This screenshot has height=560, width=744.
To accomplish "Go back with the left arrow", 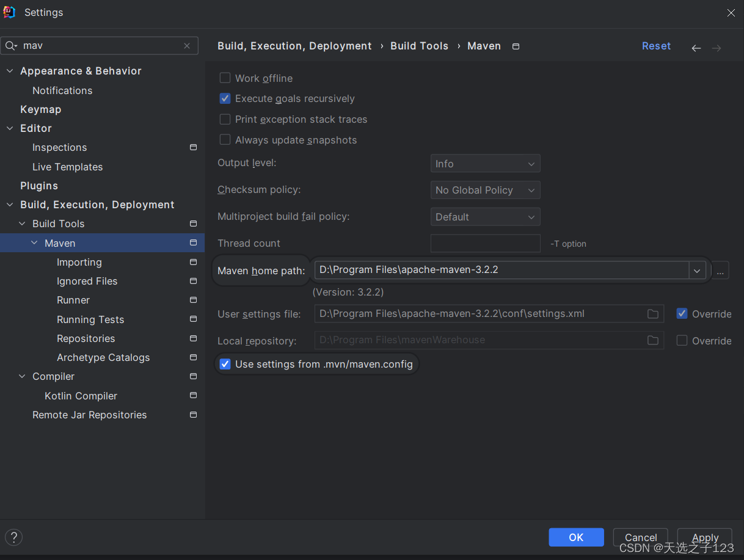I will tap(696, 48).
